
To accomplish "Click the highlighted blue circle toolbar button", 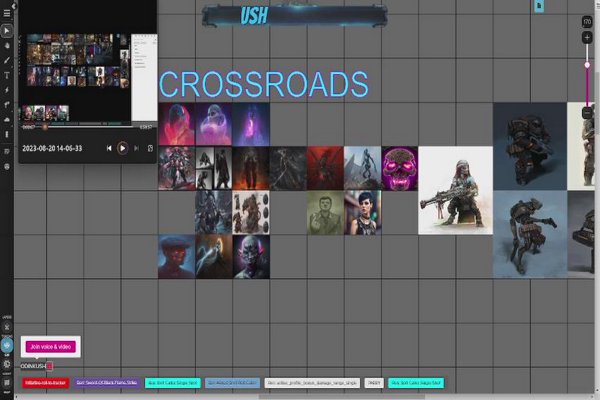I will [x=7, y=345].
